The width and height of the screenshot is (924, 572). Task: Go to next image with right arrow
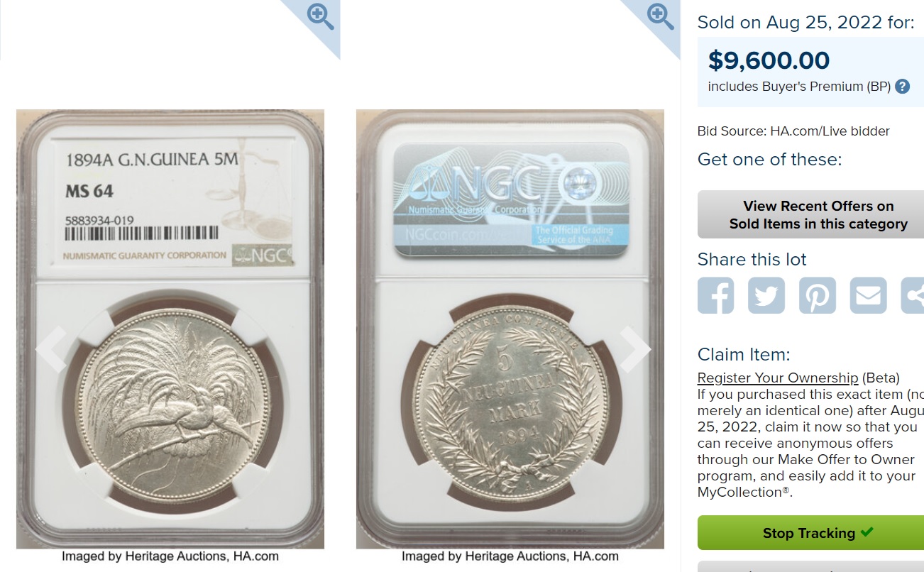coord(634,348)
